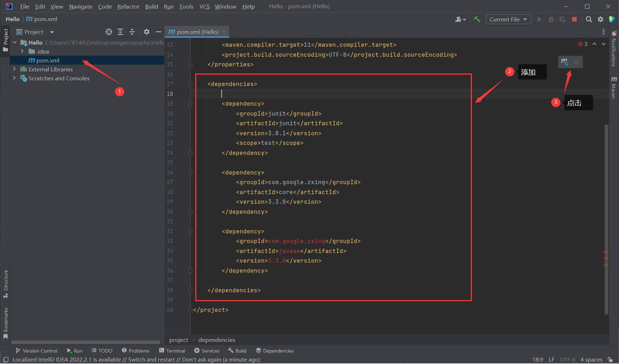Open the Refactor menu
The width and height of the screenshot is (619, 364).
[128, 6]
